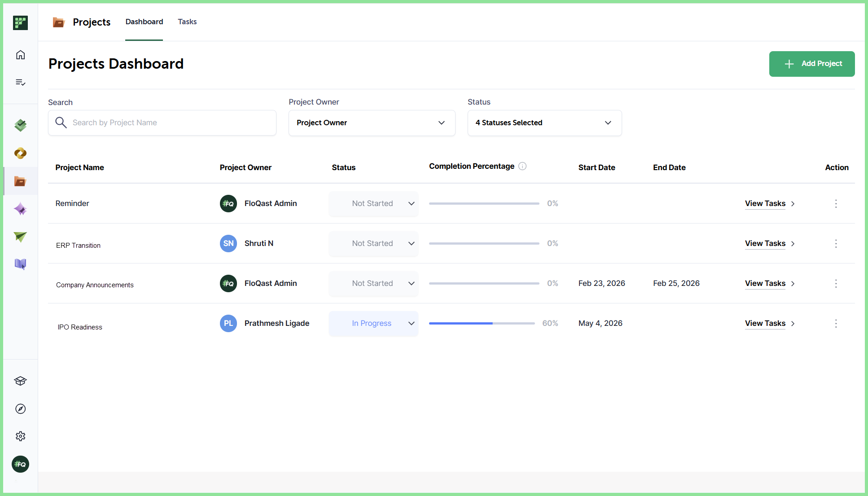Open the orange diamond loop app icon
The image size is (868, 496).
[20, 153]
